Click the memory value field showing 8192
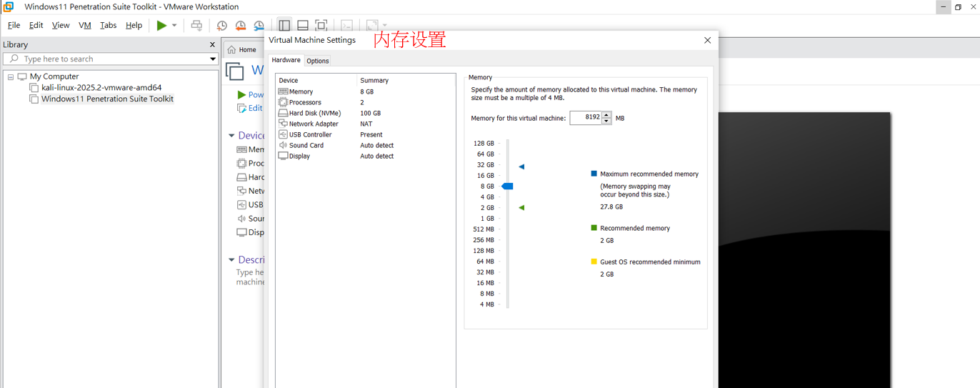Image resolution: width=980 pixels, height=388 pixels. (586, 118)
